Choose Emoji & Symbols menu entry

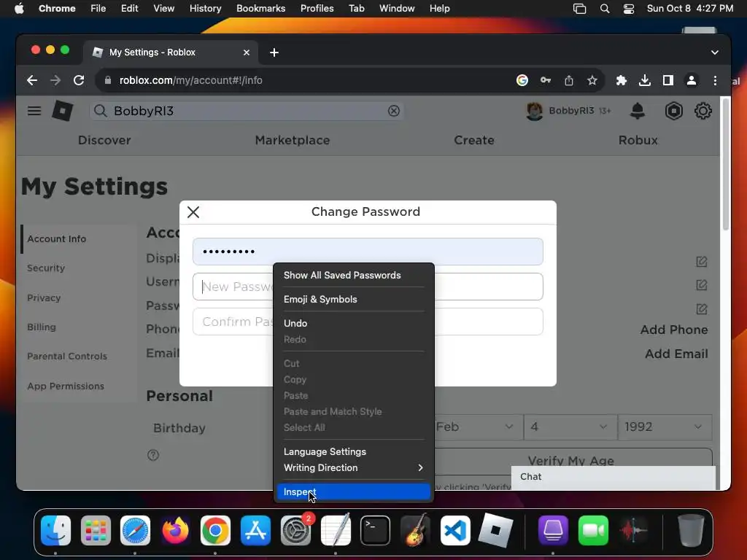click(x=353, y=299)
